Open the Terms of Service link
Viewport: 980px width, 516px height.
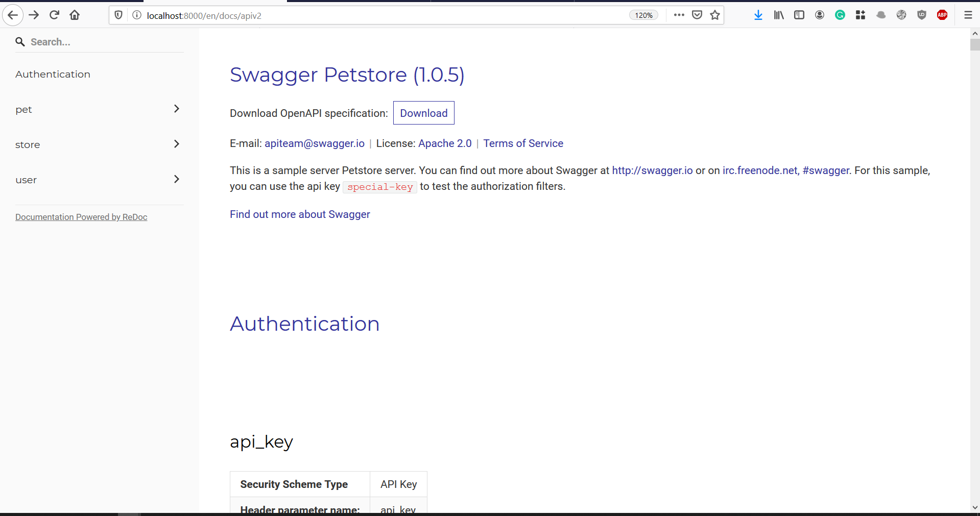(523, 143)
